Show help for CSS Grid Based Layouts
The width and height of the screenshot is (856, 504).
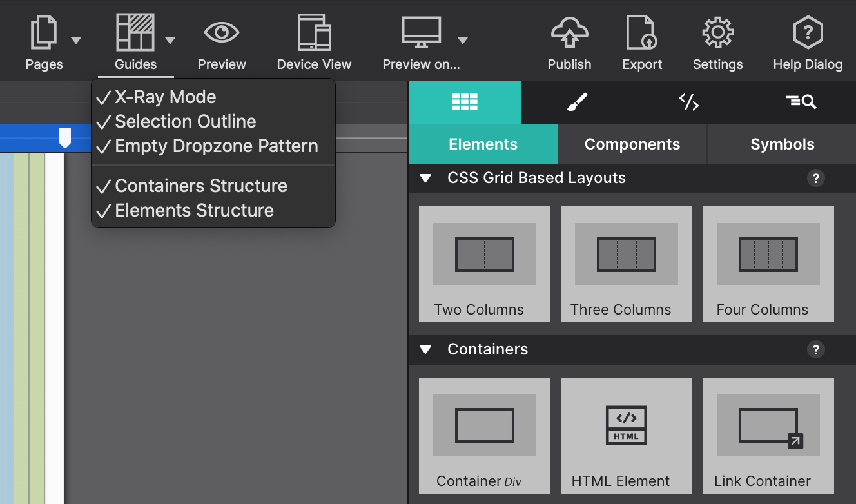[816, 179]
